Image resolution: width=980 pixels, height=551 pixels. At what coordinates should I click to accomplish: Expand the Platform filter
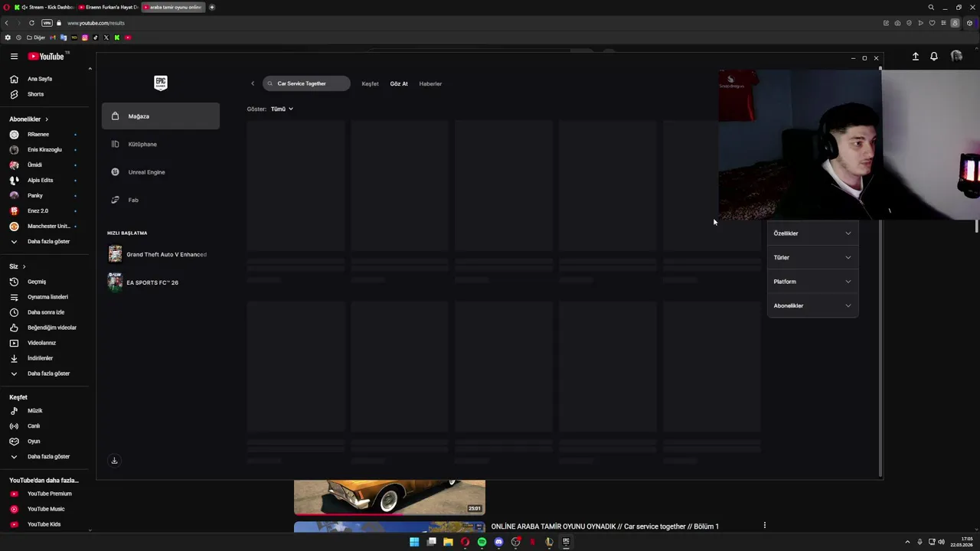coord(812,282)
